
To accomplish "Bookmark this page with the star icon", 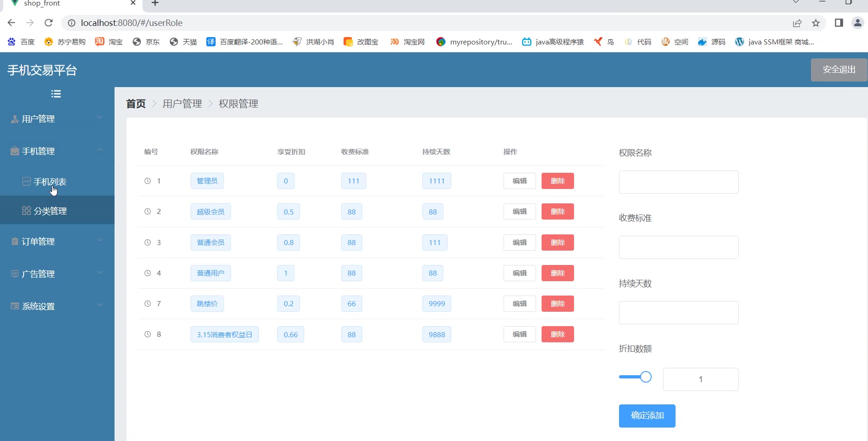I will click(x=816, y=23).
